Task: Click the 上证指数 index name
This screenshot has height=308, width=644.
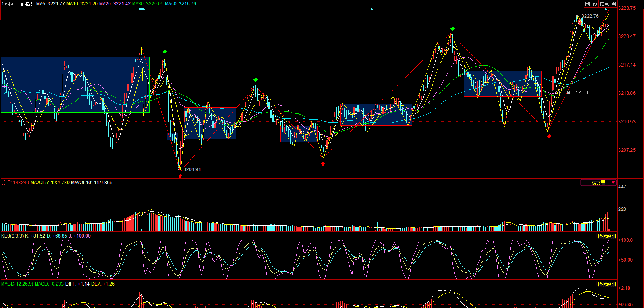Action: click(25, 4)
